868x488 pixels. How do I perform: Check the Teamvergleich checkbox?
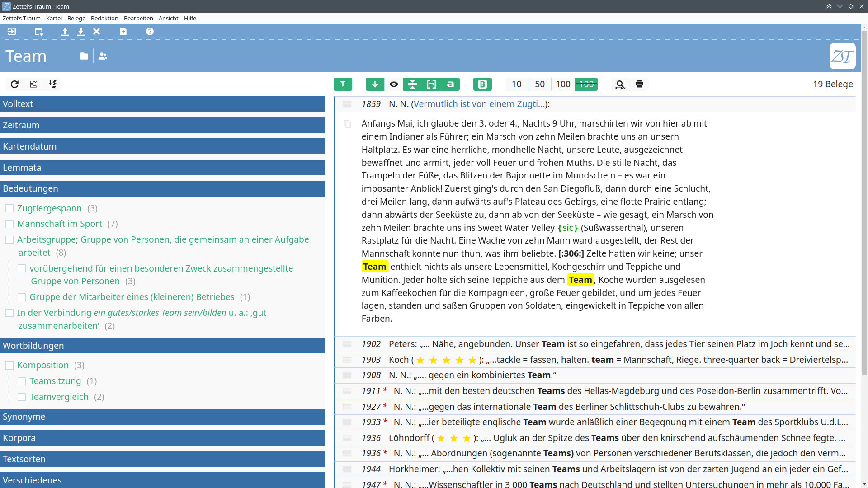(x=22, y=397)
